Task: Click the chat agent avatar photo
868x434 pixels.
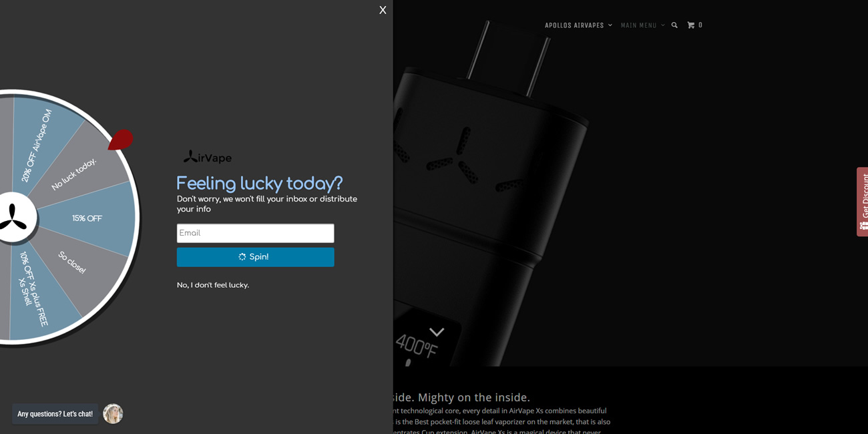Action: 113,414
